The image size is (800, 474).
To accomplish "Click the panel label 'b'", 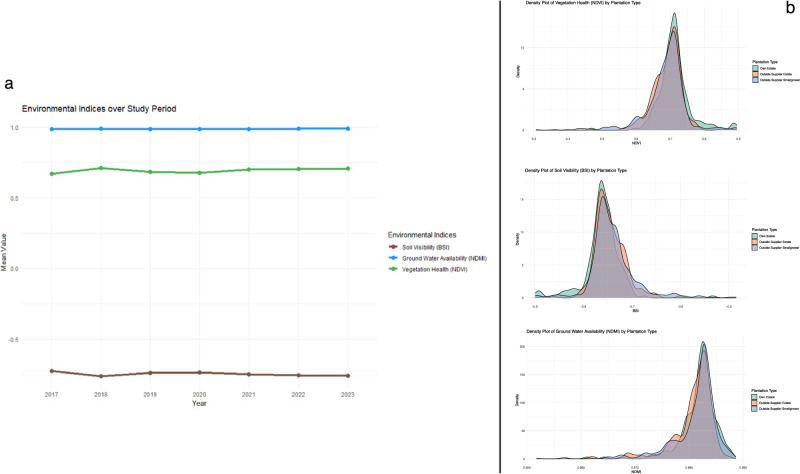I will (x=788, y=8).
